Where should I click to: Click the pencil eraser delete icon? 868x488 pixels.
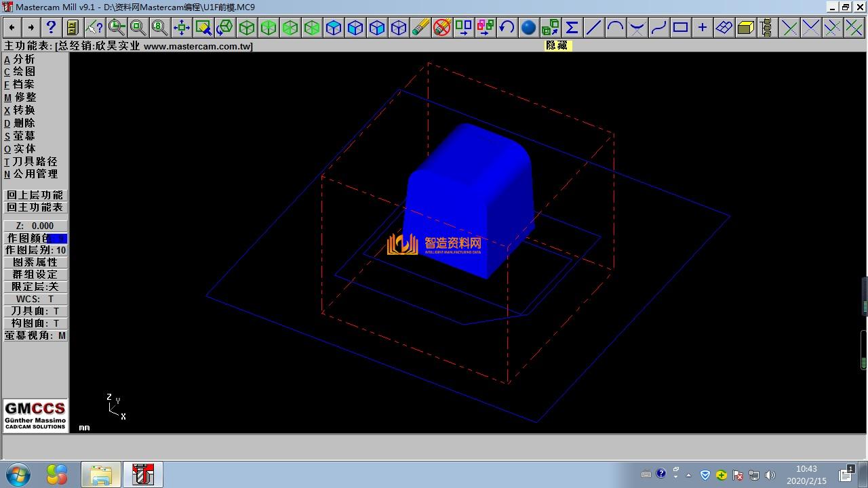(x=420, y=27)
